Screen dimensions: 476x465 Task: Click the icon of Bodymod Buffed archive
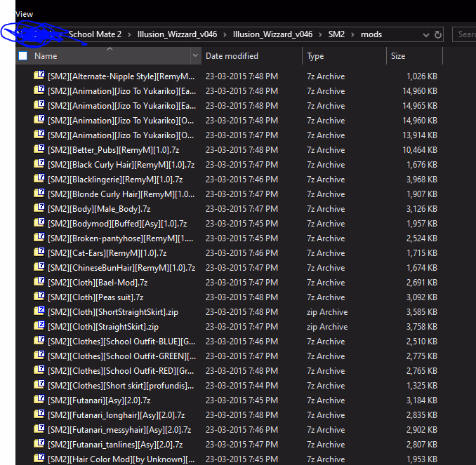coord(39,222)
